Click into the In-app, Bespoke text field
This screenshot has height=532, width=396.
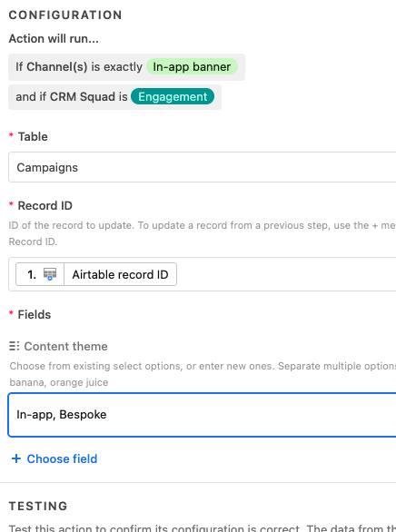(x=203, y=415)
